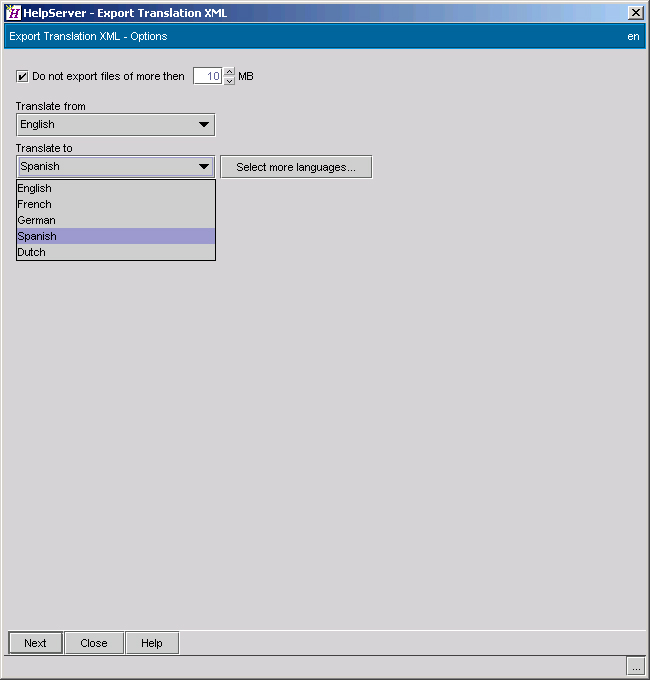Click the 'Export Translation XML - Options' header text
Screen dimensions: 650x680
pos(88,36)
